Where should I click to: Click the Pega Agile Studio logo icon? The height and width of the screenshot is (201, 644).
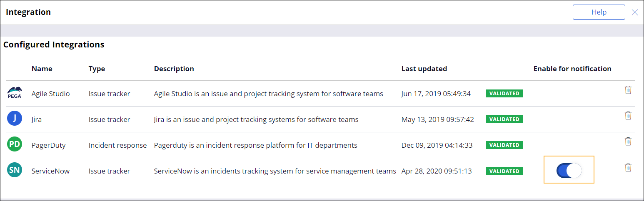pos(15,92)
